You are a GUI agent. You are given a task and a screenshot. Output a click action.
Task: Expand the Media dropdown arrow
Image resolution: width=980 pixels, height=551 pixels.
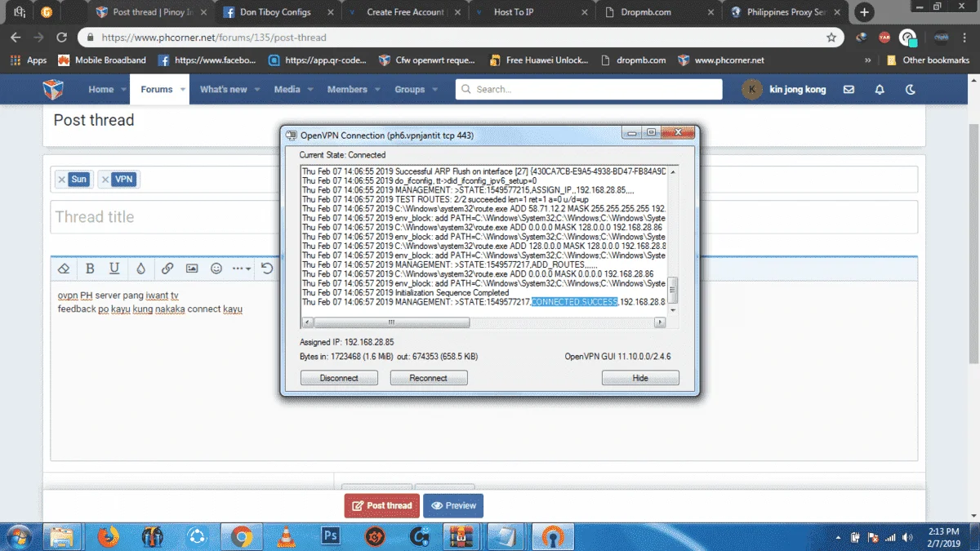(310, 90)
